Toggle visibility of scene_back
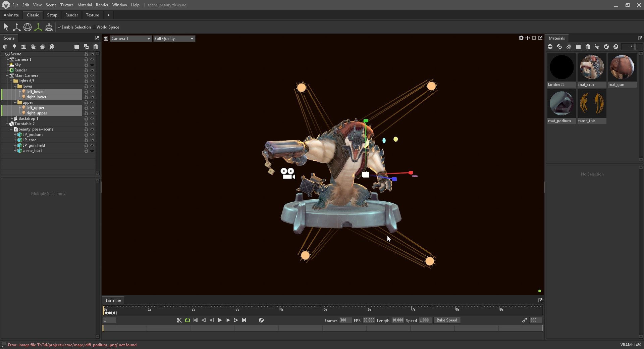Image resolution: width=644 pixels, height=349 pixels. click(92, 151)
